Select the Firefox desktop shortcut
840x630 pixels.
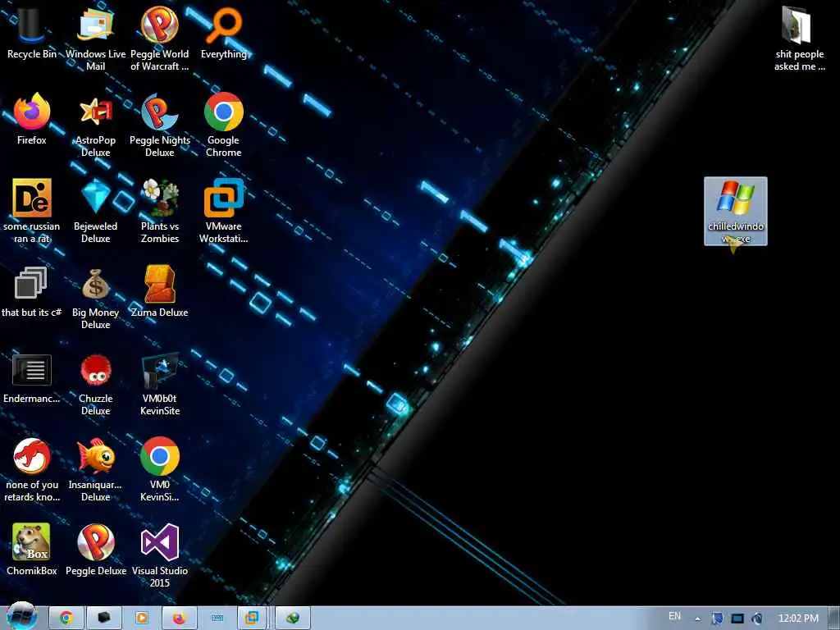pos(32,119)
